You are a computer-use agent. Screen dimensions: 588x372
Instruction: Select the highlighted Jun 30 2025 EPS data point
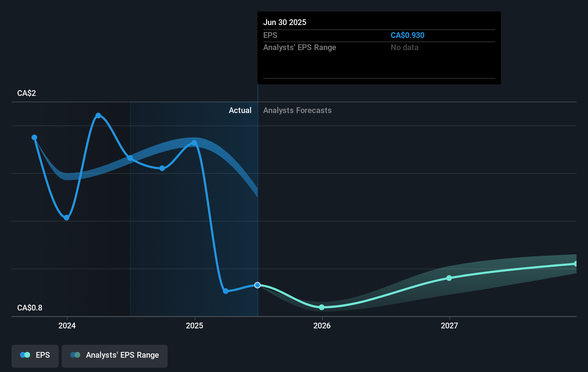click(257, 285)
